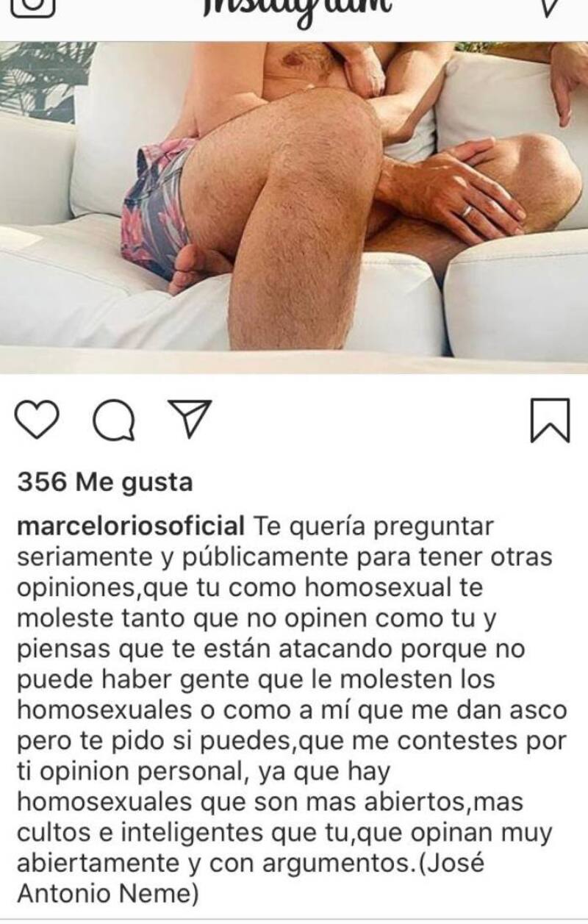Open the marceloriosoficial profile link
This screenshot has width=588, height=924.
coord(131,527)
